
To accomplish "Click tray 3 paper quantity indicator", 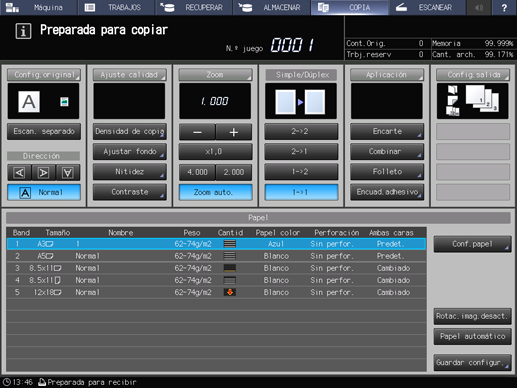I will point(230,268).
